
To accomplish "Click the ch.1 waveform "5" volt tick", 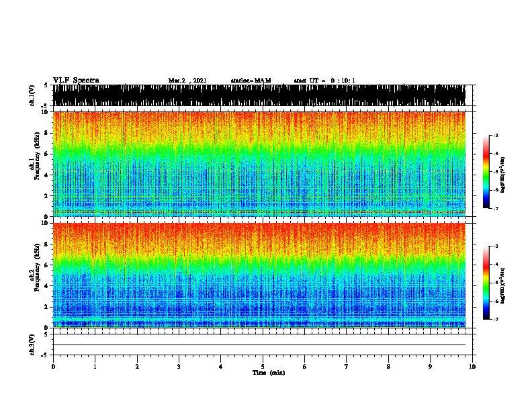I will coord(46,85).
